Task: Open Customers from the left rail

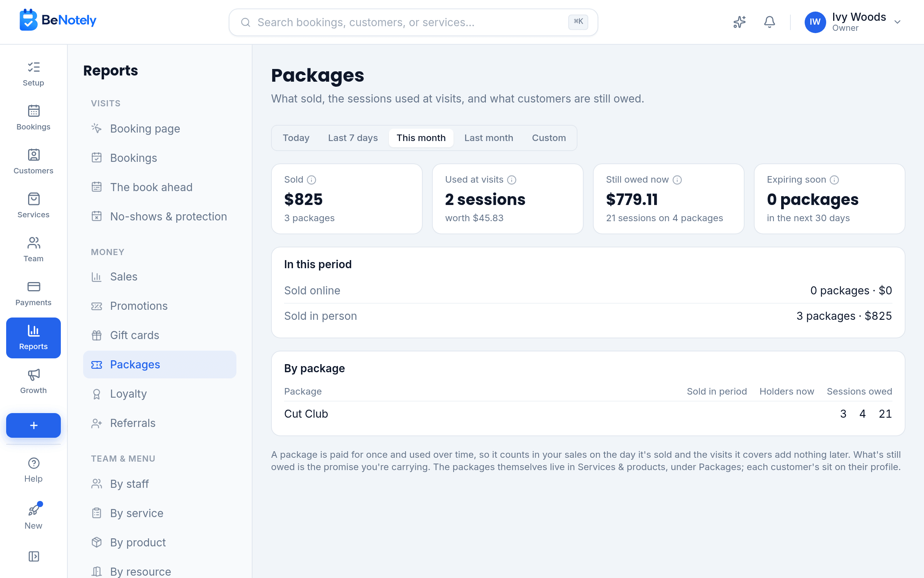Action: coord(33,162)
